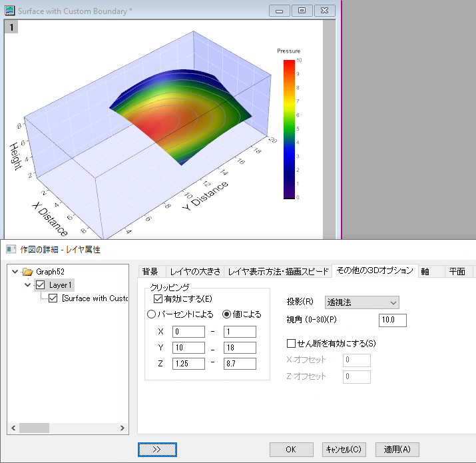Viewport: 476px width, 463px height.
Task: Enable the せん断を有効にする(S) checkbox
Action: [291, 343]
